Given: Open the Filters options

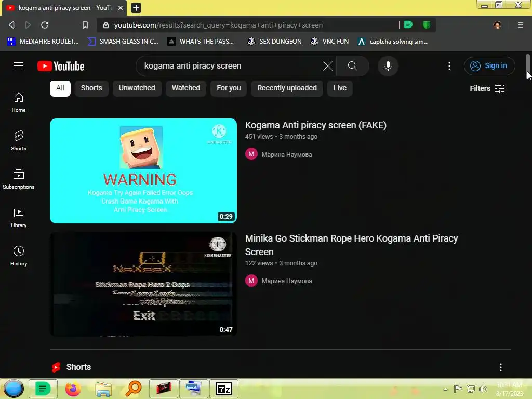Looking at the screenshot, I should click(487, 88).
